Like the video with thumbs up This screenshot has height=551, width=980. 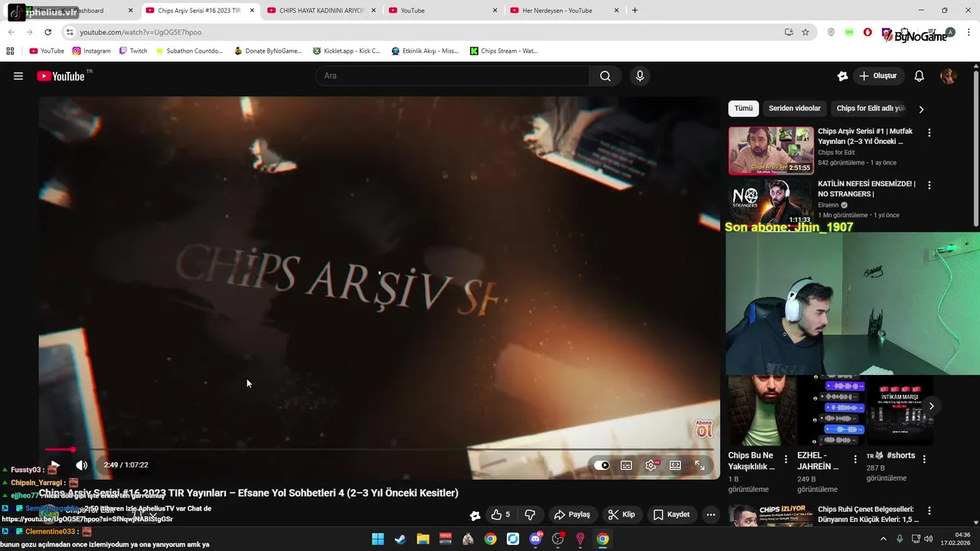pyautogui.click(x=501, y=514)
